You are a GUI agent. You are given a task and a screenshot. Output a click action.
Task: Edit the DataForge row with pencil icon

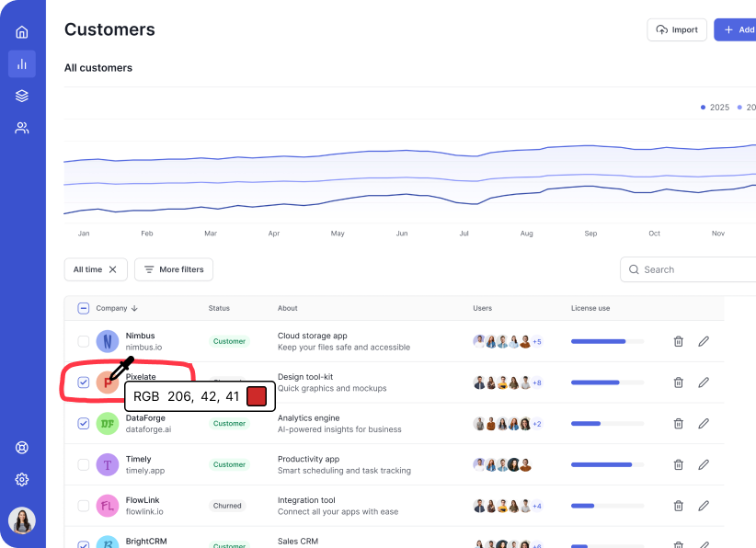coord(704,424)
